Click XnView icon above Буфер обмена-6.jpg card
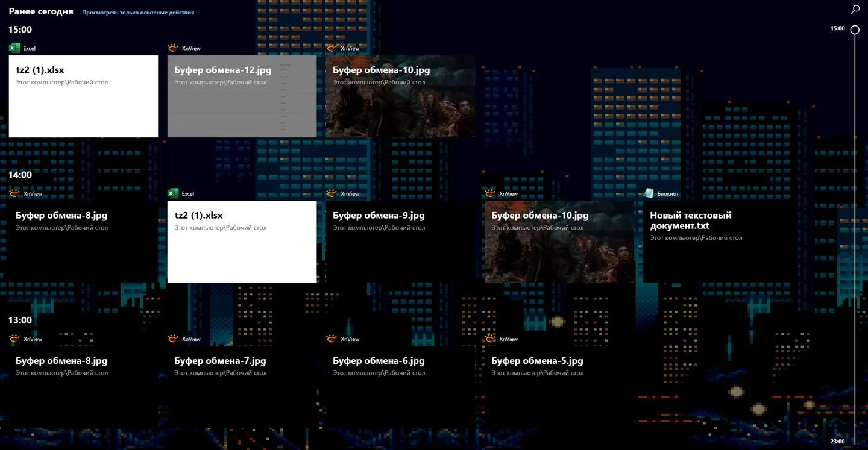 tap(332, 339)
